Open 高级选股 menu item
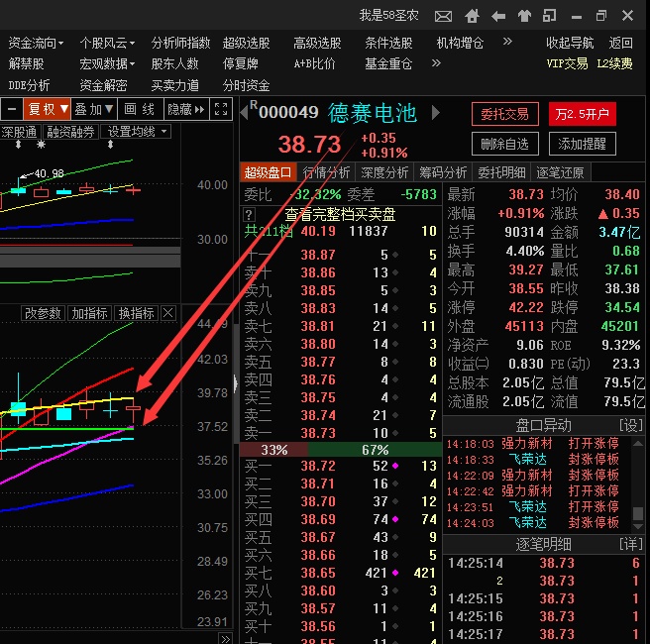 point(317,43)
